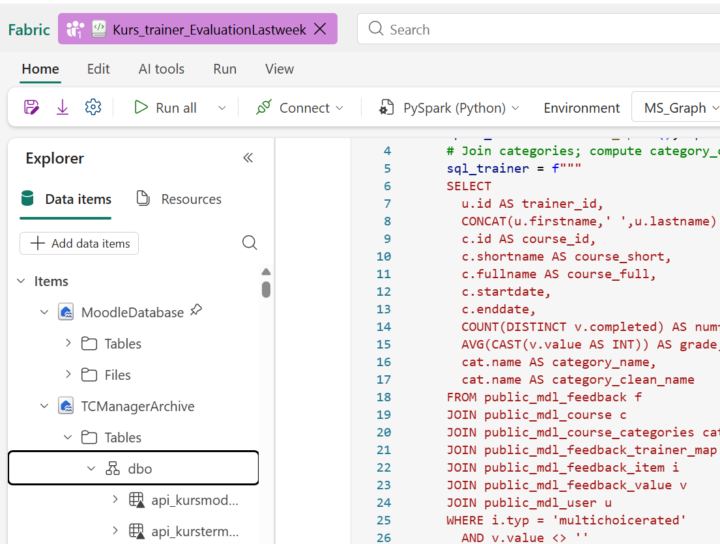Open notebook settings gear icon
Viewport: 720px width, 544px height.
coord(93,107)
